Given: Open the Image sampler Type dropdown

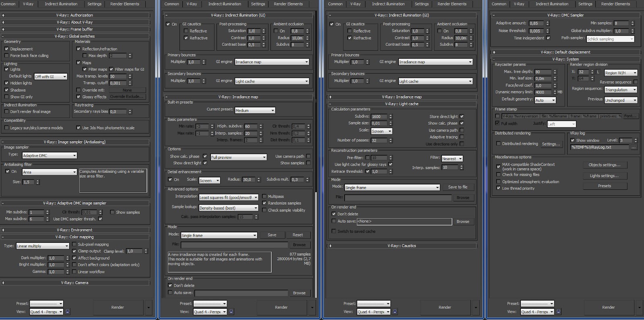Looking at the screenshot, I should point(50,155).
